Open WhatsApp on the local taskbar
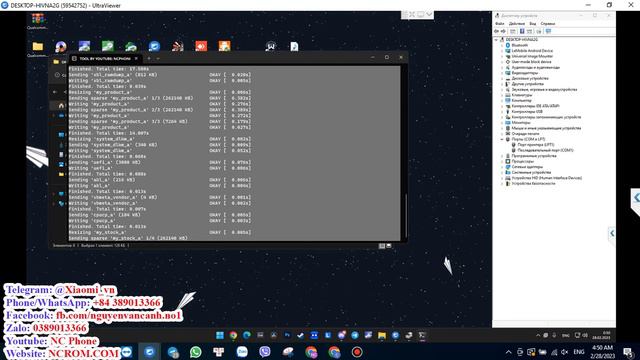The width and height of the screenshot is (640, 360). coord(196,352)
